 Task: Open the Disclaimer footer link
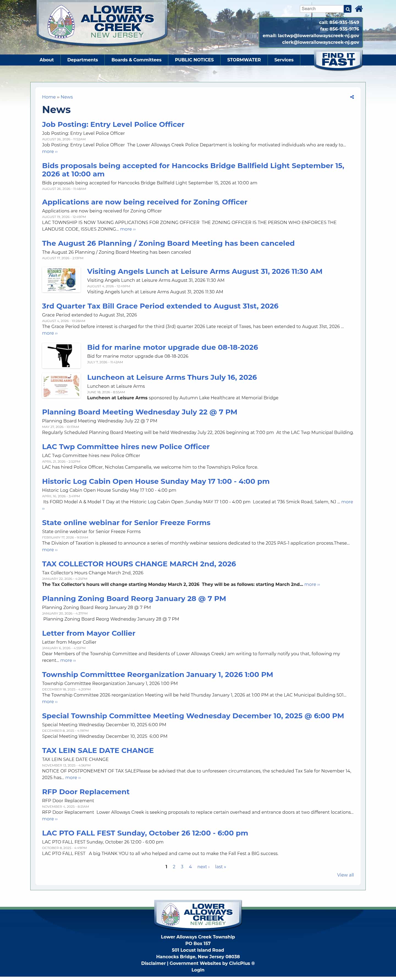153,963
